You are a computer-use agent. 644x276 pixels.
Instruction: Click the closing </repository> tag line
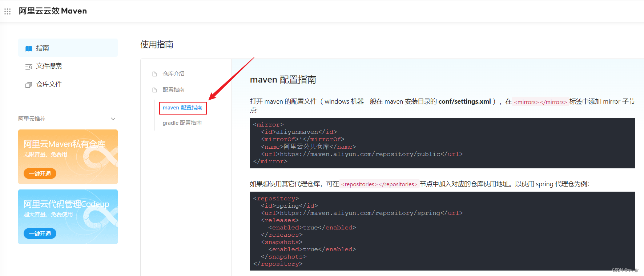coord(278,264)
